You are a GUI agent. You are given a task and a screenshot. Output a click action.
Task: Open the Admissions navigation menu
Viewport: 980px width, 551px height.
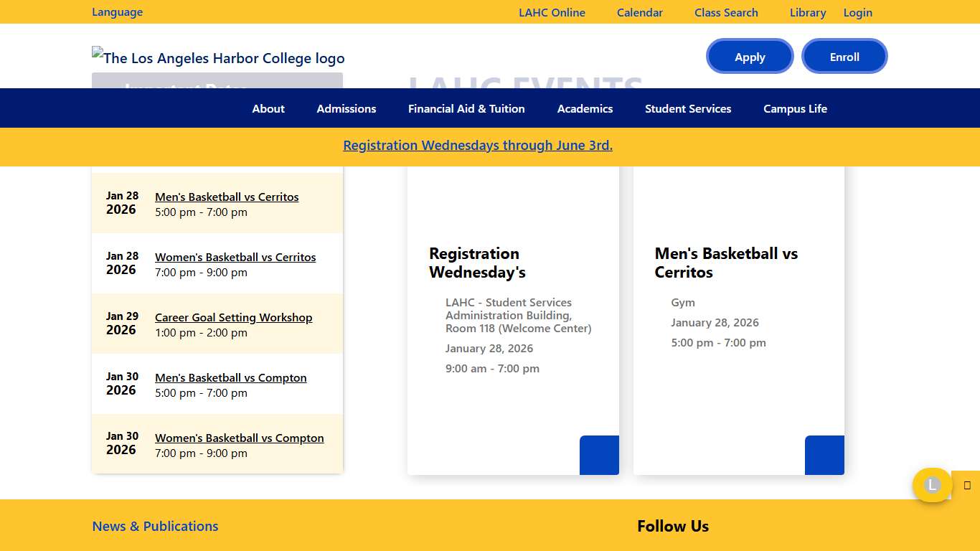346,108
